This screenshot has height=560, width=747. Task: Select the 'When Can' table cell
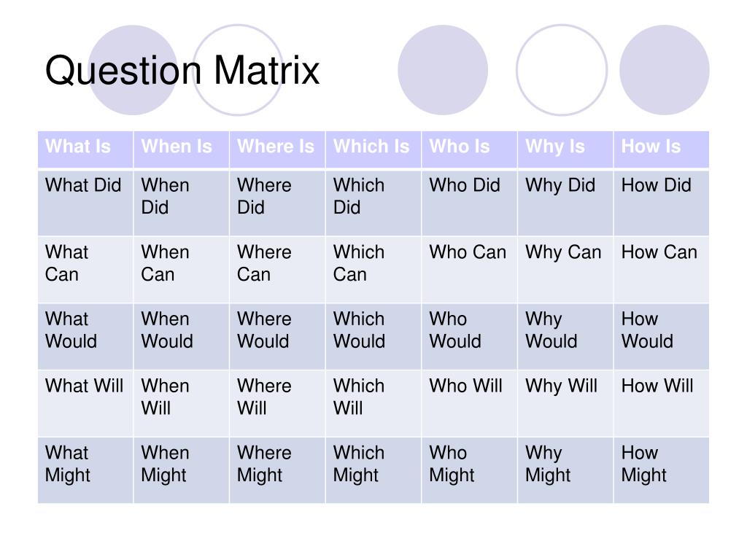click(x=182, y=269)
